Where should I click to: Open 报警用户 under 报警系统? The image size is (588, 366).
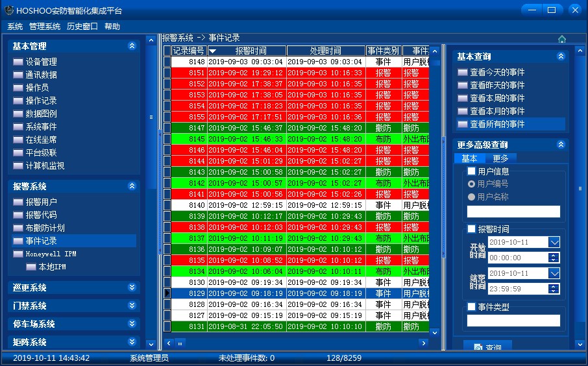[41, 202]
